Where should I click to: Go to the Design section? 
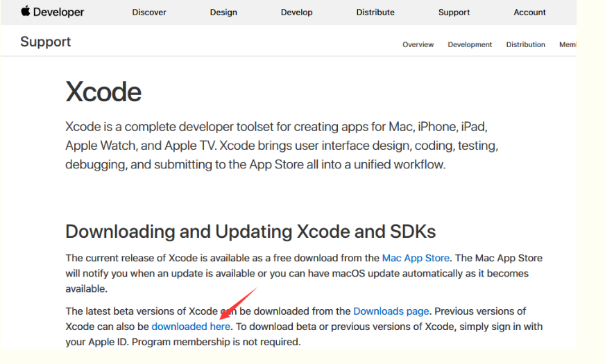223,12
